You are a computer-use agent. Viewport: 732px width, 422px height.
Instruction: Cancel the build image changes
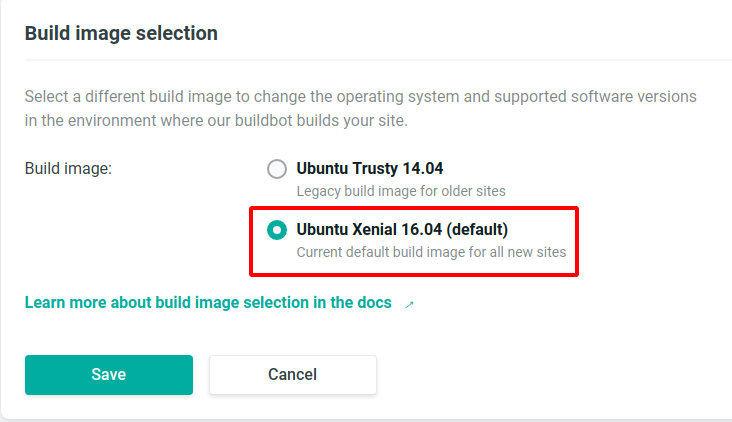coord(293,375)
